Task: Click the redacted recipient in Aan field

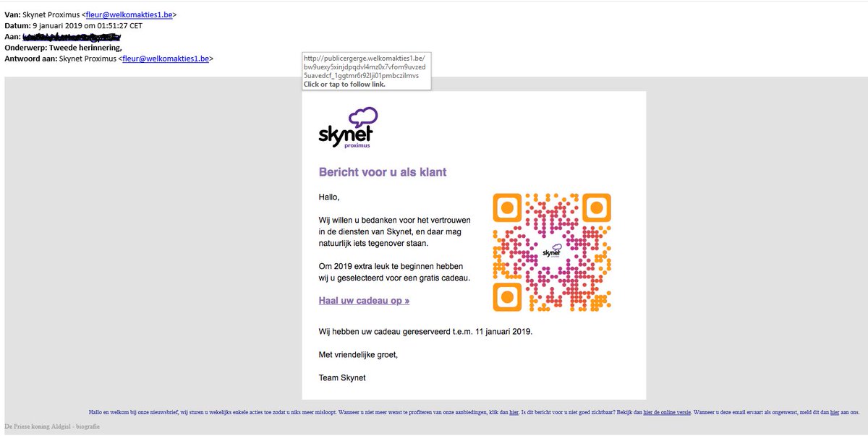Action: pyautogui.click(x=71, y=36)
